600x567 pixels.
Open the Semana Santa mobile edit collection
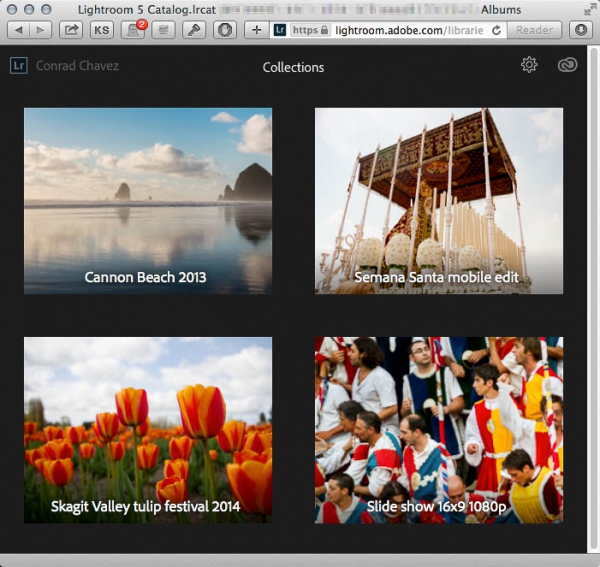(439, 200)
